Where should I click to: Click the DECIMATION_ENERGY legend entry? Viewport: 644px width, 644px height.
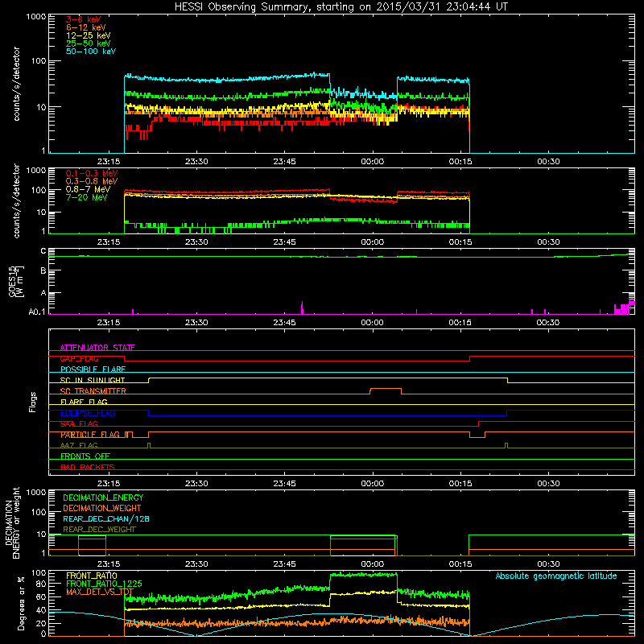(x=103, y=497)
